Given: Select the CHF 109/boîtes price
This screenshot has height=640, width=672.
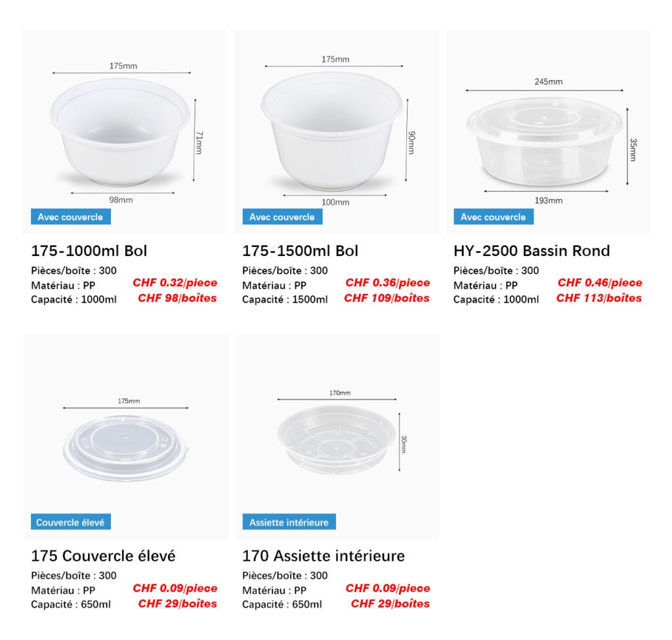Looking at the screenshot, I should pos(387,299).
